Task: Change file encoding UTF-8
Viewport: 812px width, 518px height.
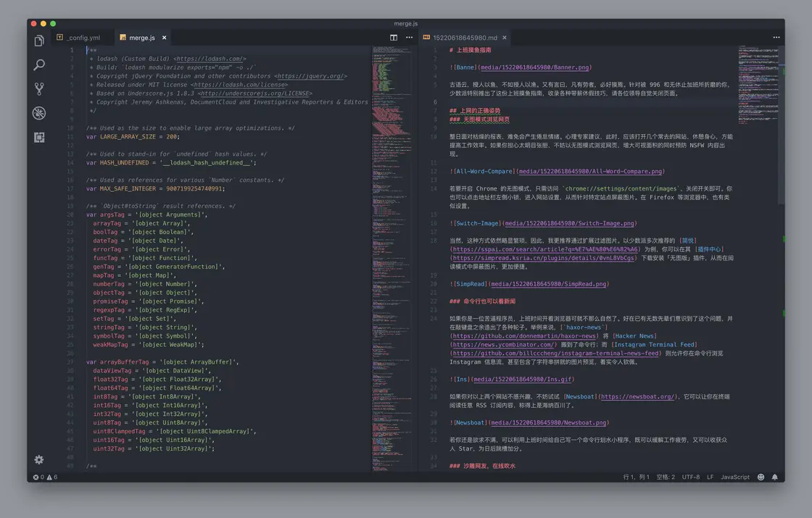Action: coord(691,477)
